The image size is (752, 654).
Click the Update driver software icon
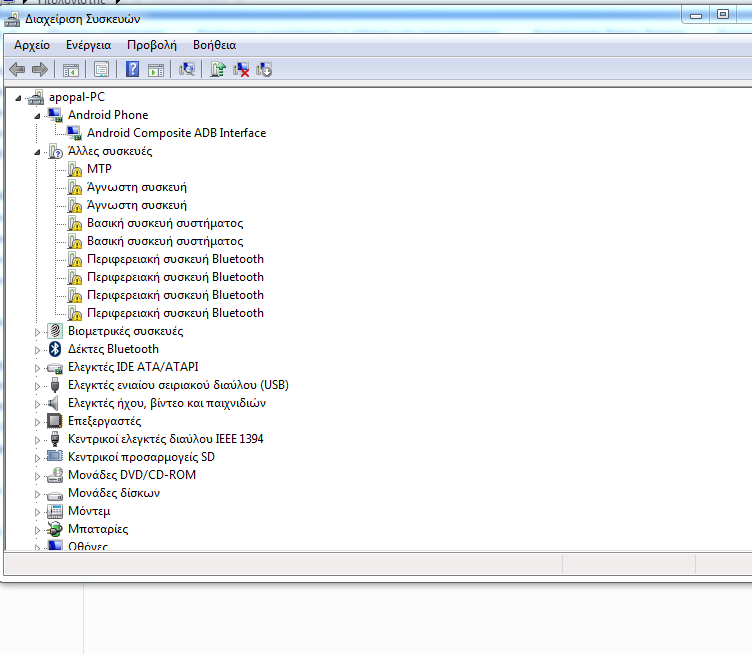[x=217, y=69]
